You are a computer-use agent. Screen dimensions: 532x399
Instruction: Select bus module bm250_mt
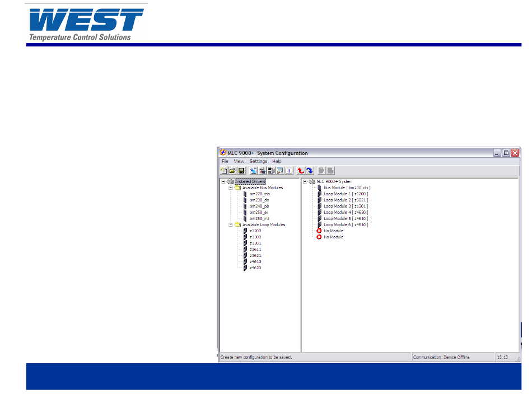(259, 219)
